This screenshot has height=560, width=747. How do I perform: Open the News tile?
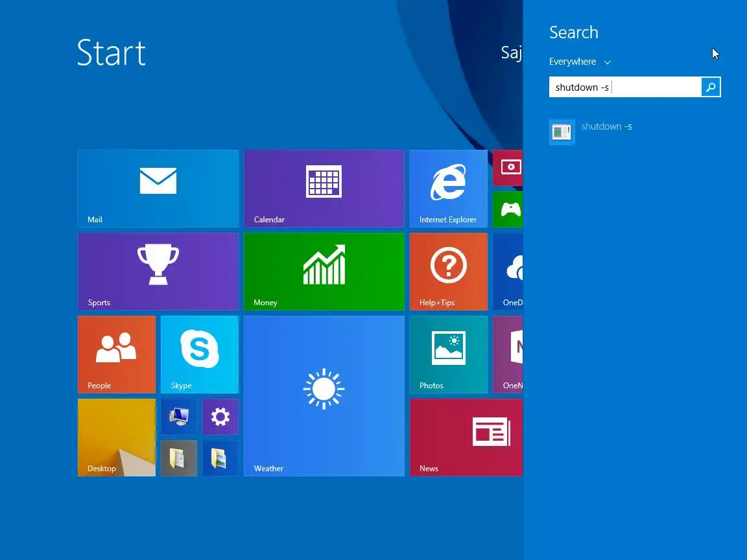(466, 437)
